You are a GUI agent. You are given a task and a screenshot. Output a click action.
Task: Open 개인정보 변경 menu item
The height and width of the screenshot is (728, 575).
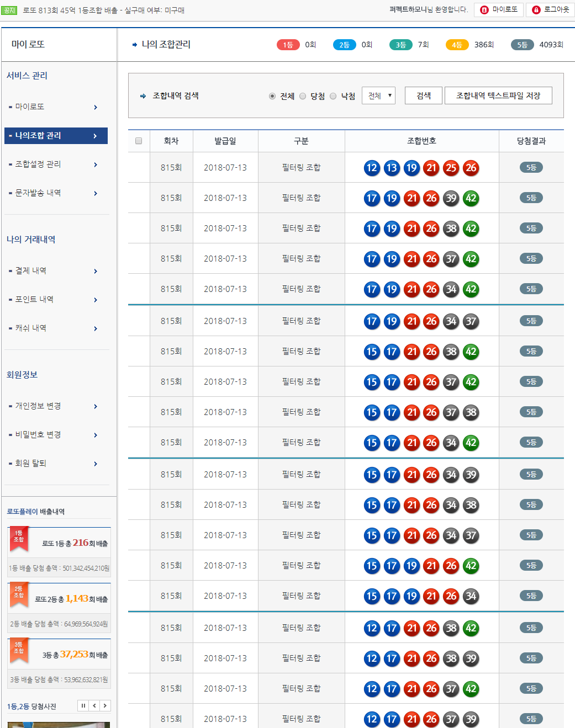pos(38,406)
